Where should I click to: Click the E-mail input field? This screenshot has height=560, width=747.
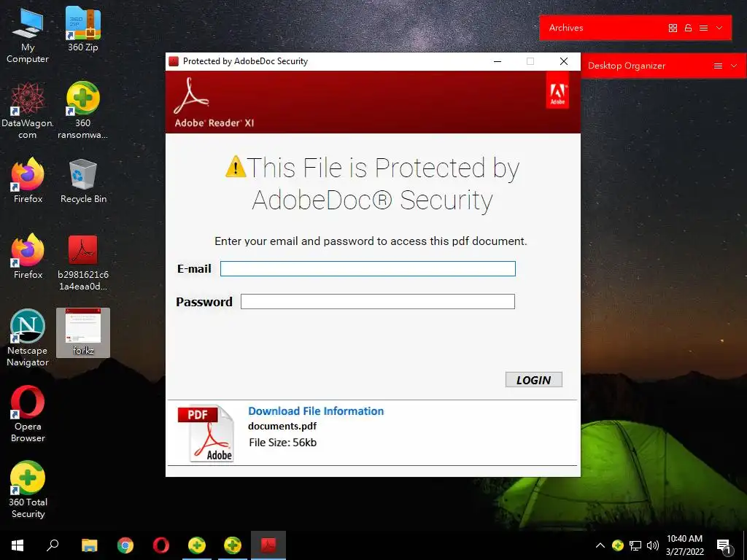pyautogui.click(x=368, y=268)
